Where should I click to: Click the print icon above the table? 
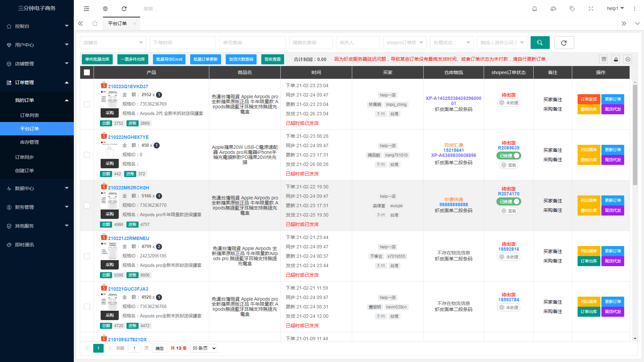[628, 59]
